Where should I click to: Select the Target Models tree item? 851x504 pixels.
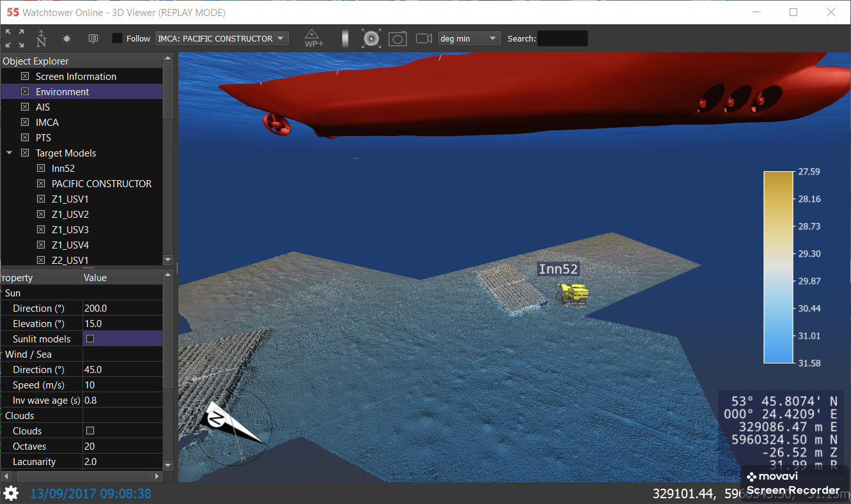[66, 153]
